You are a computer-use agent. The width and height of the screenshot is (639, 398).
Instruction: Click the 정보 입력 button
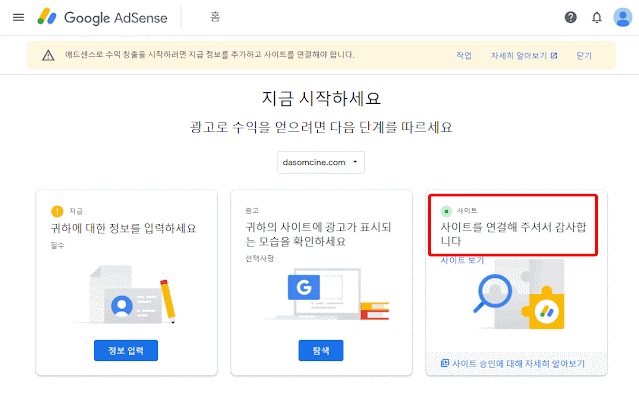[126, 350]
